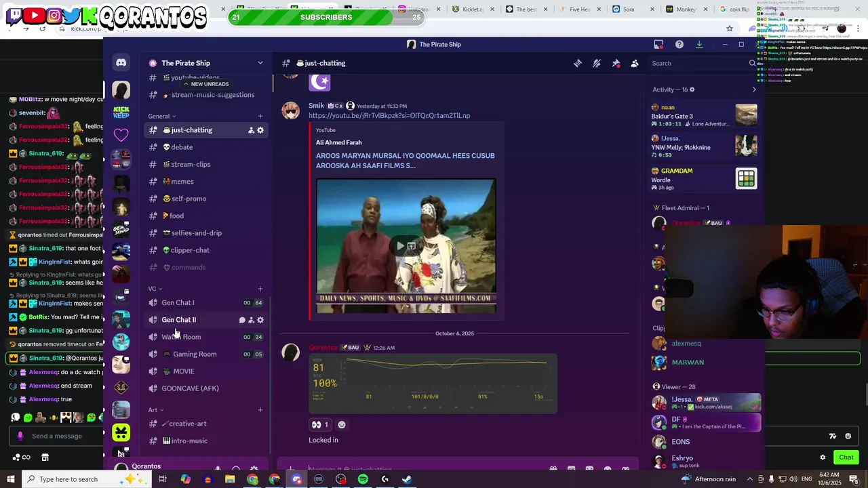The image size is (868, 488).
Task: Click the green Chat button in Kick
Action: (846, 457)
